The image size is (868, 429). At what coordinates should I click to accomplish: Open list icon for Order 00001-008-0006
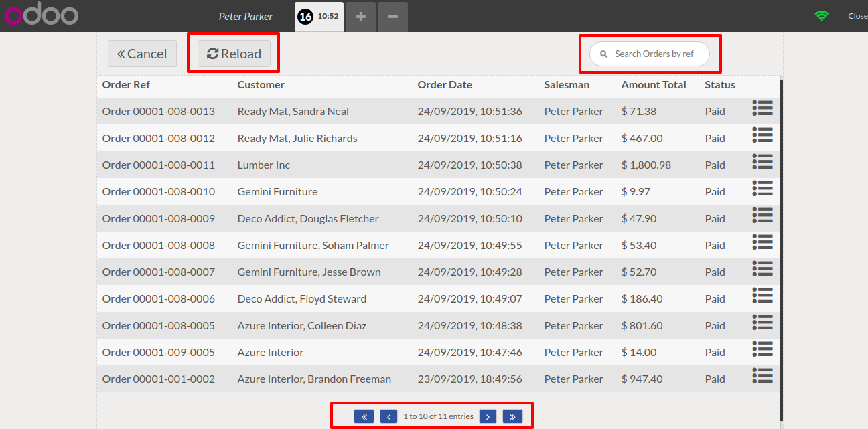[x=762, y=296]
